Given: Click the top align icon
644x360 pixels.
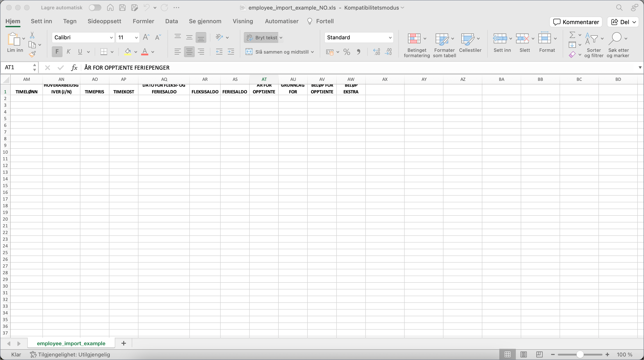Looking at the screenshot, I should pos(178,37).
